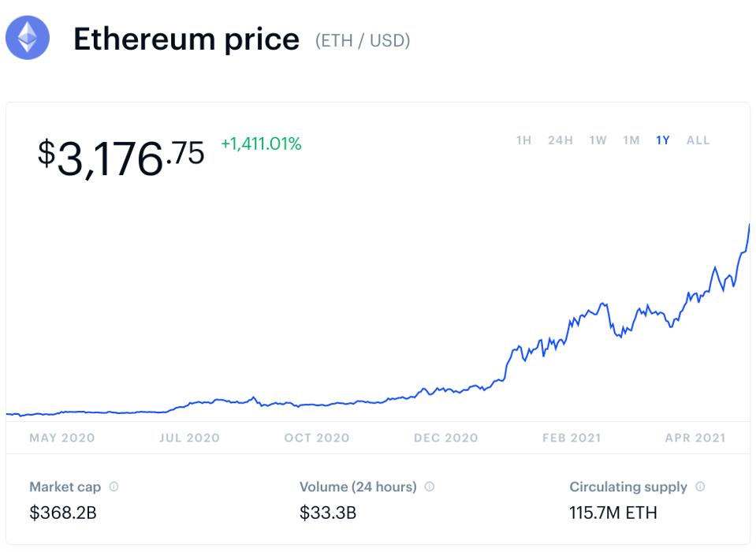This screenshot has height=552, width=756.
Task: Open the Market cap info tooltip icon
Action: (114, 487)
